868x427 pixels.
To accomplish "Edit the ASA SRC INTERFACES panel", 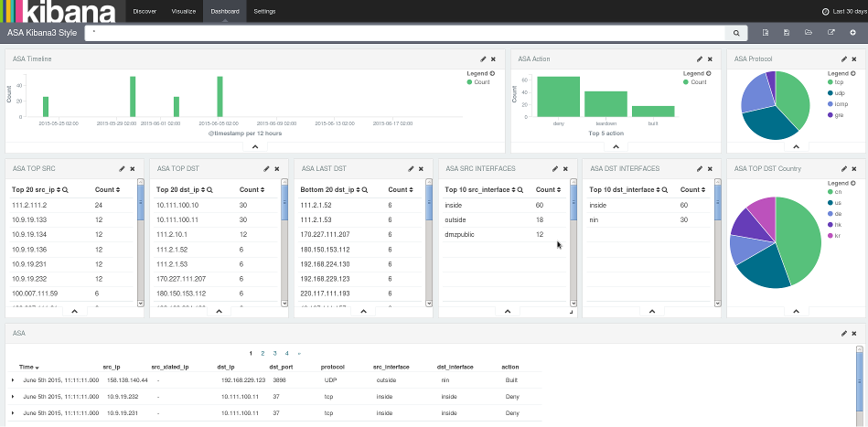I will (x=555, y=169).
